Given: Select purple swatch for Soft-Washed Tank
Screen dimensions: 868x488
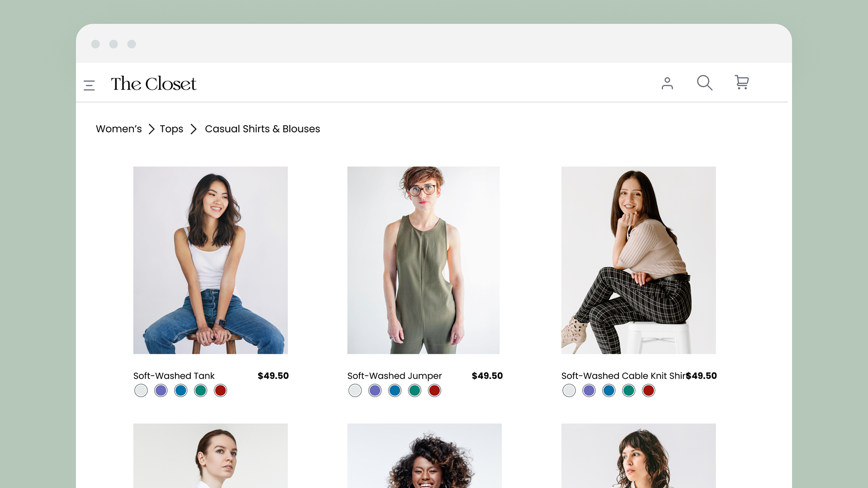Looking at the screenshot, I should point(161,390).
